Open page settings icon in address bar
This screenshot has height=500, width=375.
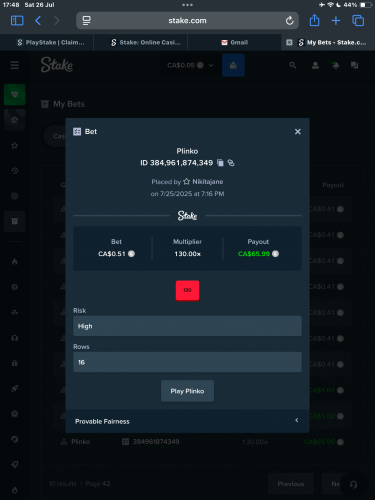click(x=86, y=21)
